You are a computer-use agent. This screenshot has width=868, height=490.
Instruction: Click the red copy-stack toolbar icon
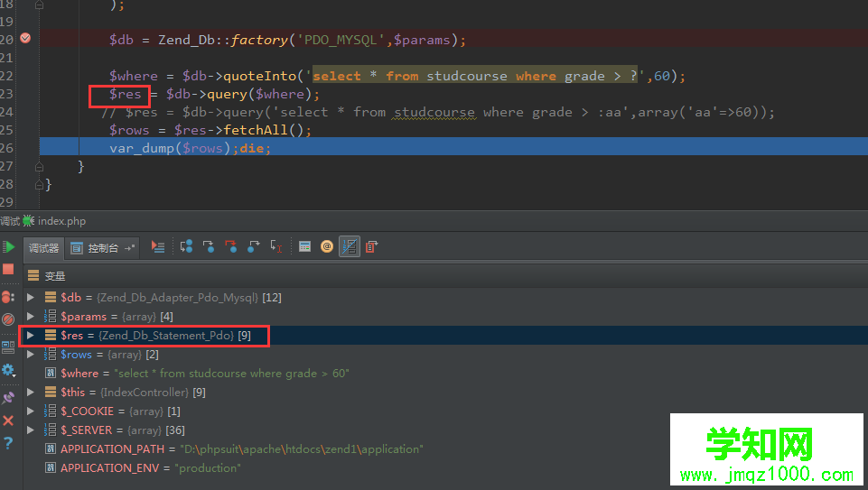click(371, 246)
